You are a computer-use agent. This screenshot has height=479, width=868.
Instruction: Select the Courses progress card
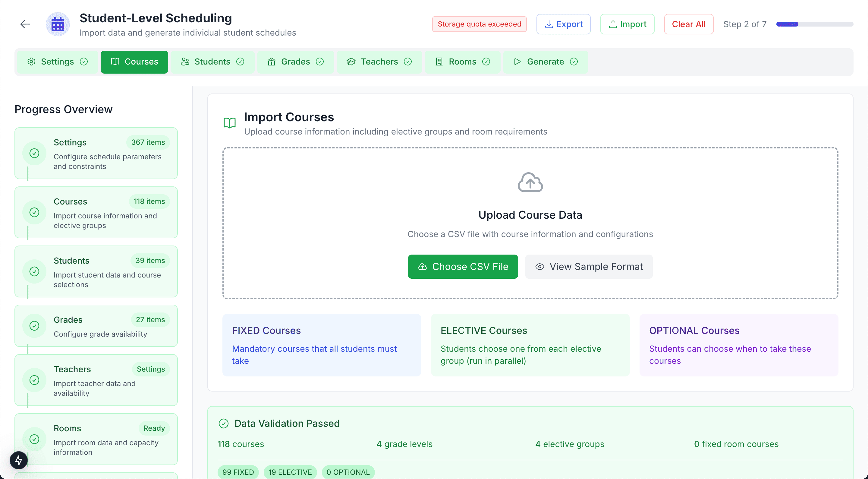click(96, 213)
